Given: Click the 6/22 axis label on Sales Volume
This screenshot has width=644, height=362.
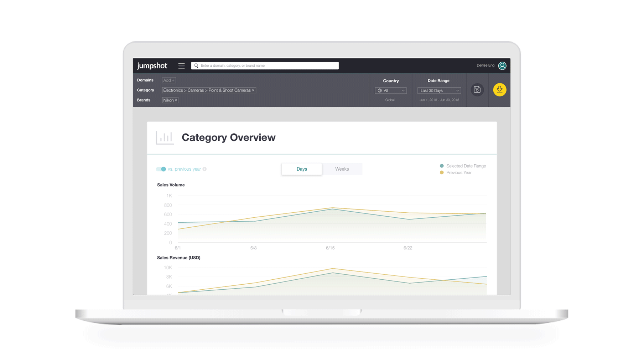Looking at the screenshot, I should (408, 248).
